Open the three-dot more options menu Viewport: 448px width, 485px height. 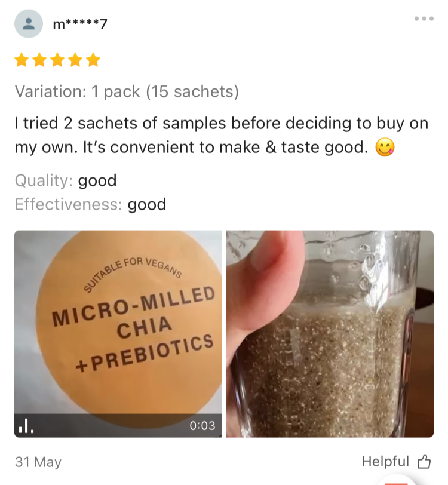(423, 19)
